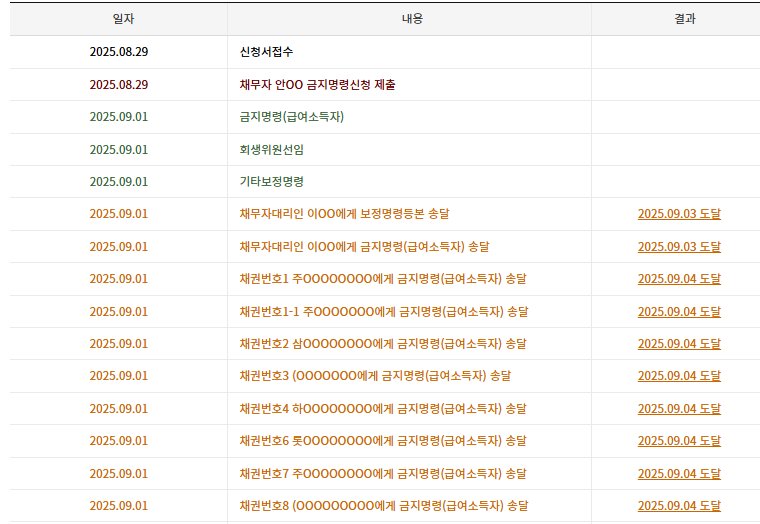
Task: Select the 채권번호8 (OOOOOOOOO 송달 entry
Action: (x=384, y=506)
